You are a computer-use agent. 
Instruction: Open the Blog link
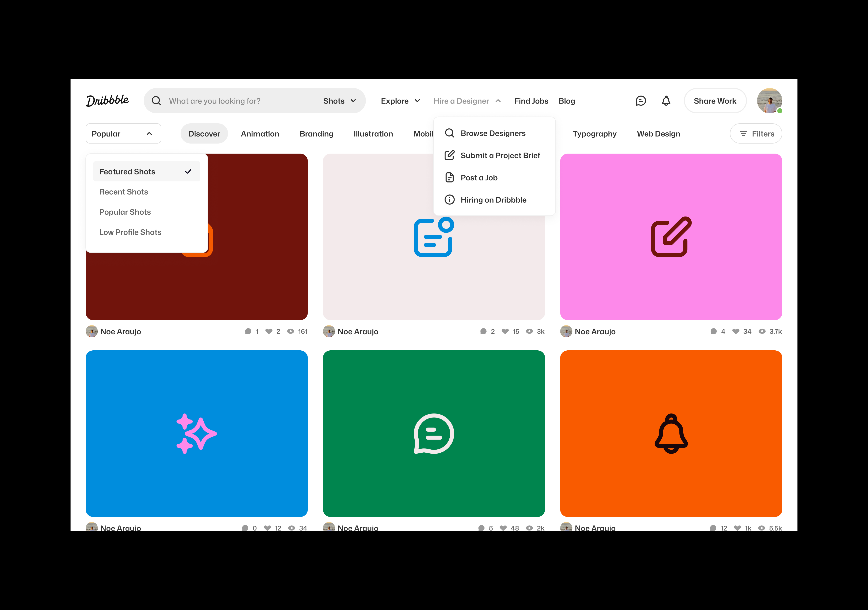[567, 100]
